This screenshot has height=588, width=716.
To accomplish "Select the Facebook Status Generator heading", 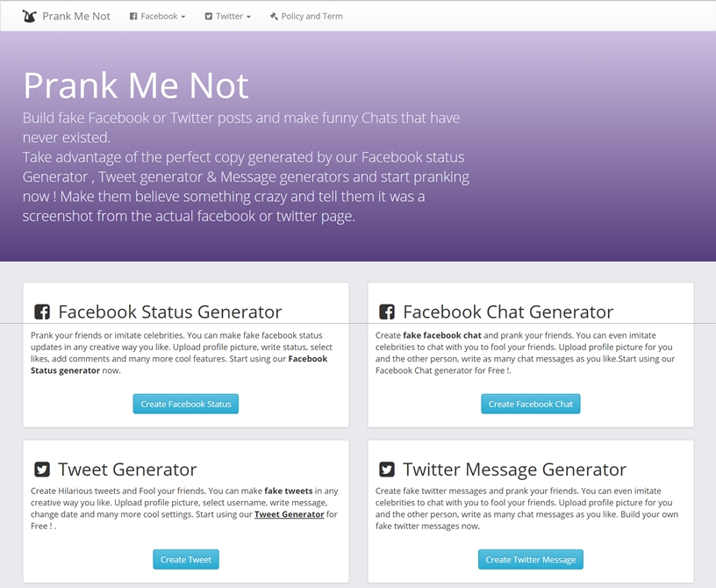I will pos(170,312).
